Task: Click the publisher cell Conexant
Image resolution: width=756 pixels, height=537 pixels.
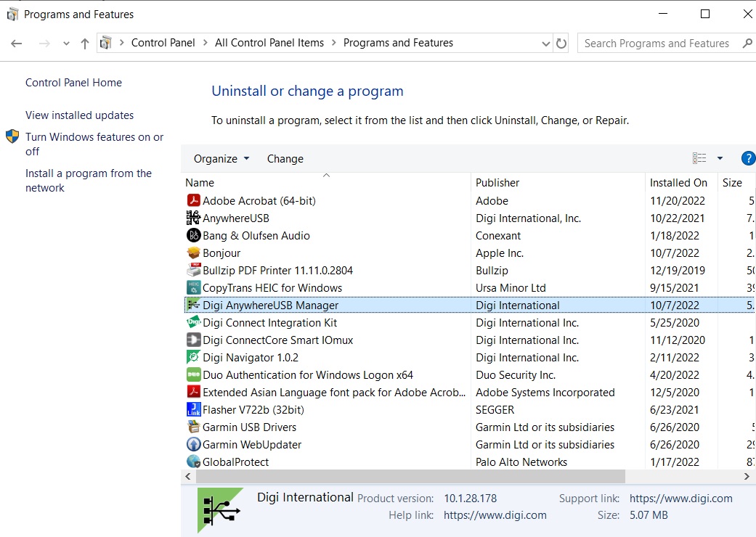Action: point(498,236)
